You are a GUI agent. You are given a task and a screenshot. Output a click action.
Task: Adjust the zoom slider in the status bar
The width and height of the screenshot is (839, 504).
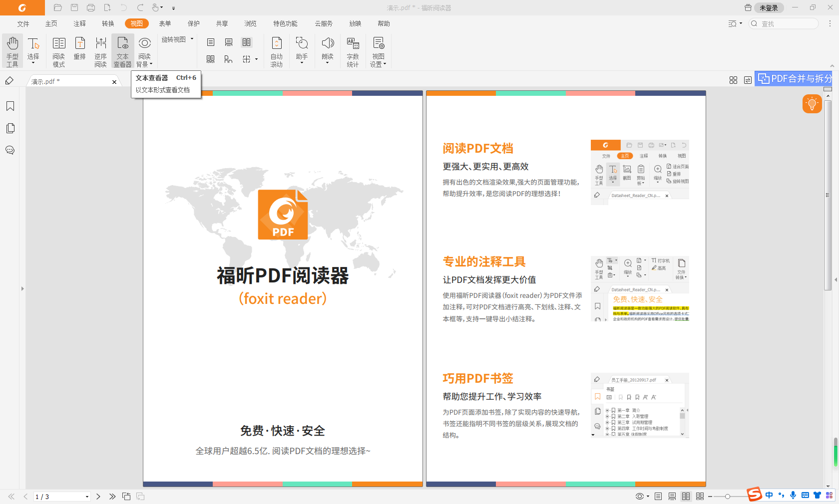727,497
